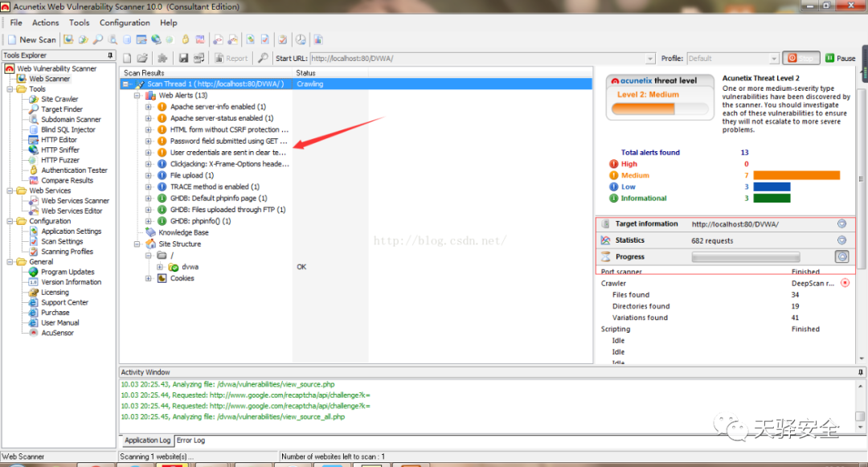Expand the Statistics section chevron
Image resolution: width=868 pixels, height=467 pixels.
[x=841, y=240]
